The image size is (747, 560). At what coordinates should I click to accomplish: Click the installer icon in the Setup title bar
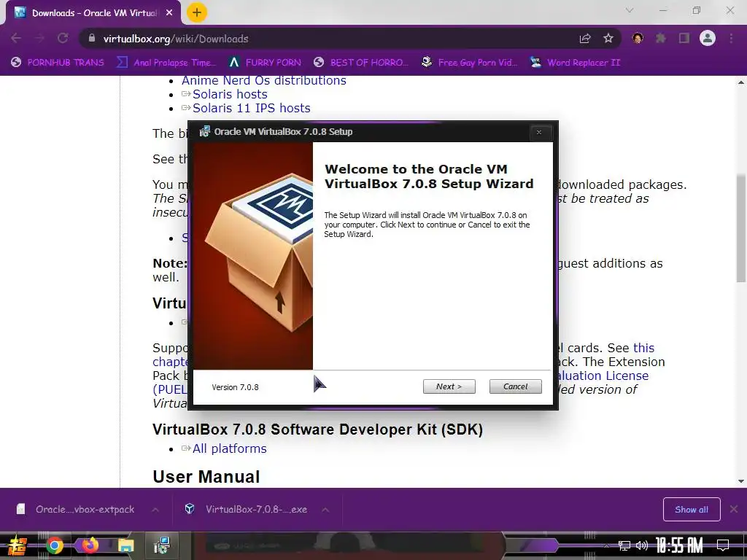tap(204, 132)
